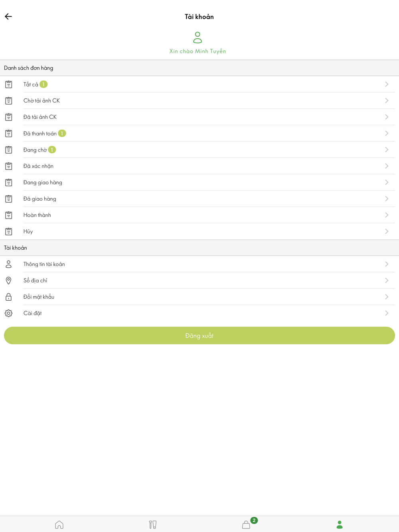This screenshot has width=399, height=532.
Task: Expand the Đã thanh toán row chevron
Action: click(x=387, y=133)
